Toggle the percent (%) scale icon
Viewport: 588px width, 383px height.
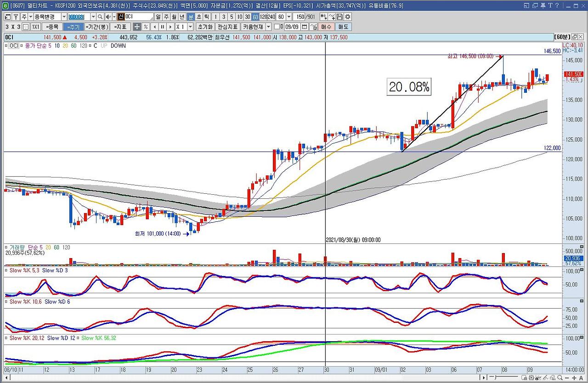coord(145,27)
